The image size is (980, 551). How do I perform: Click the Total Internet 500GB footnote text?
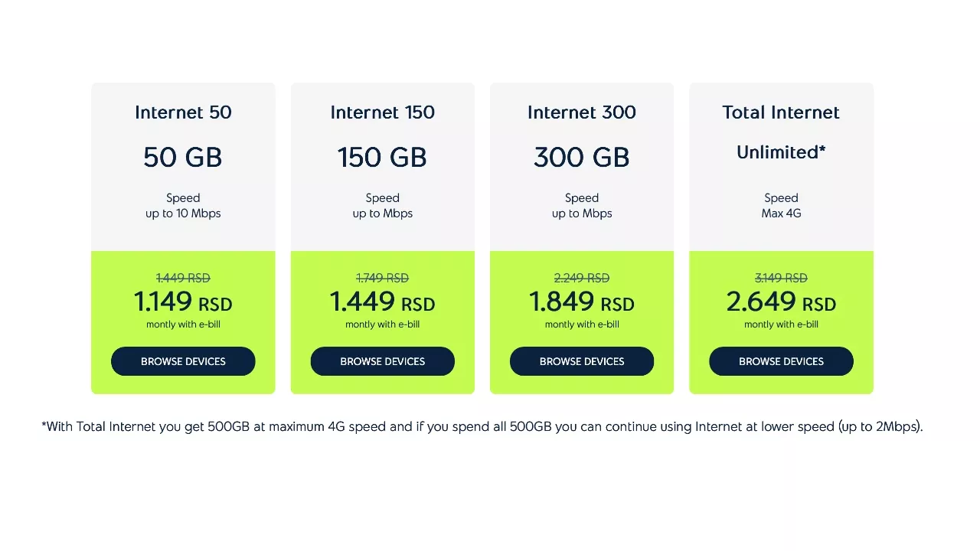(482, 426)
